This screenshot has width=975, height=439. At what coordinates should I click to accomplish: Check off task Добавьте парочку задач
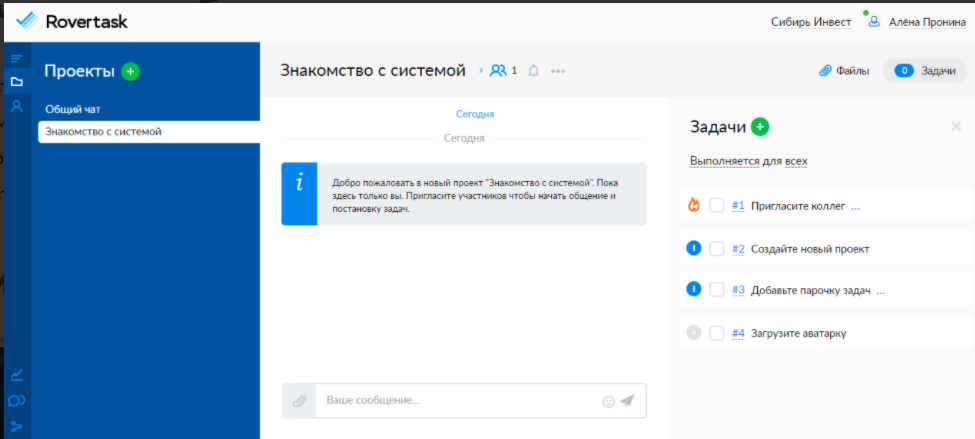[717, 289]
